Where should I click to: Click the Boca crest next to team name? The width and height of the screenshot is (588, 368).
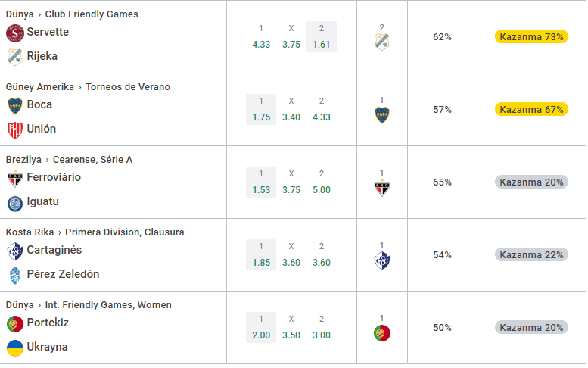(x=15, y=106)
